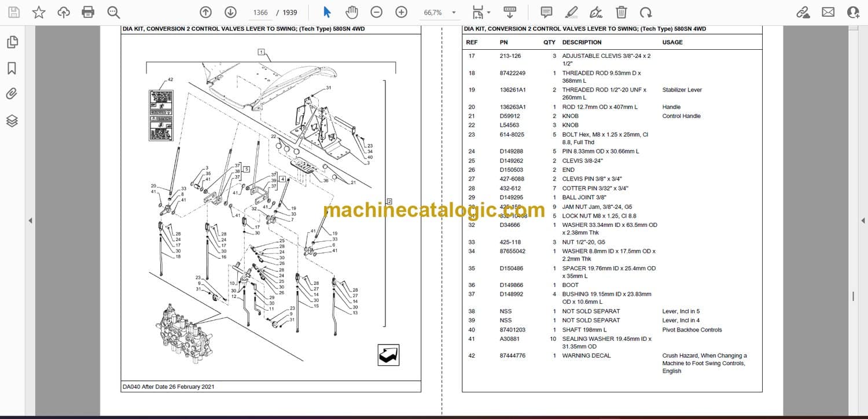The height and width of the screenshot is (419, 868).
Task: Open the bookmarks panel in sidebar
Action: [12, 68]
